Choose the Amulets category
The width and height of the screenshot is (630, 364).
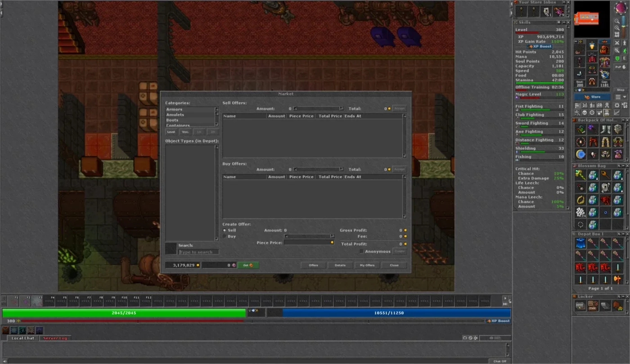(191, 115)
